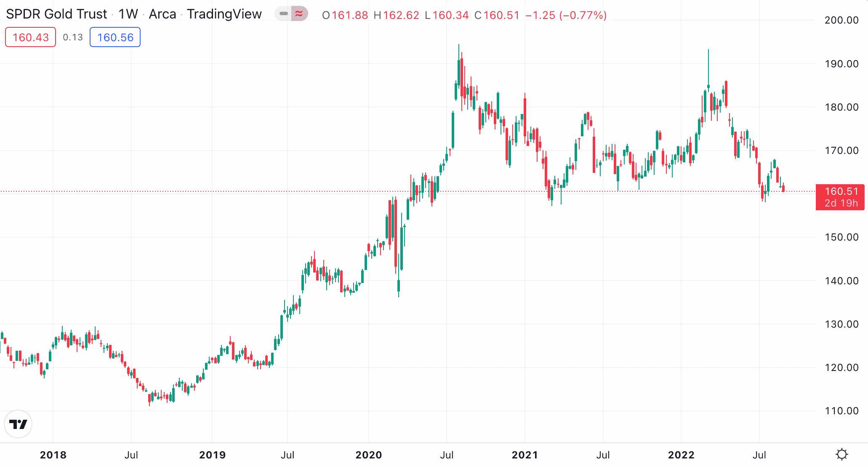The width and height of the screenshot is (868, 466).
Task: Click the red delayed-data wave icon
Action: click(x=299, y=14)
